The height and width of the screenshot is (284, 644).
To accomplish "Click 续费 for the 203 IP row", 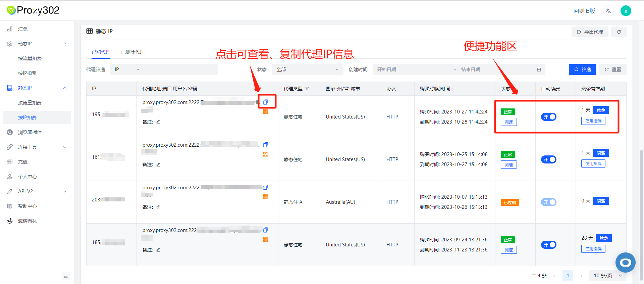I will point(601,201).
